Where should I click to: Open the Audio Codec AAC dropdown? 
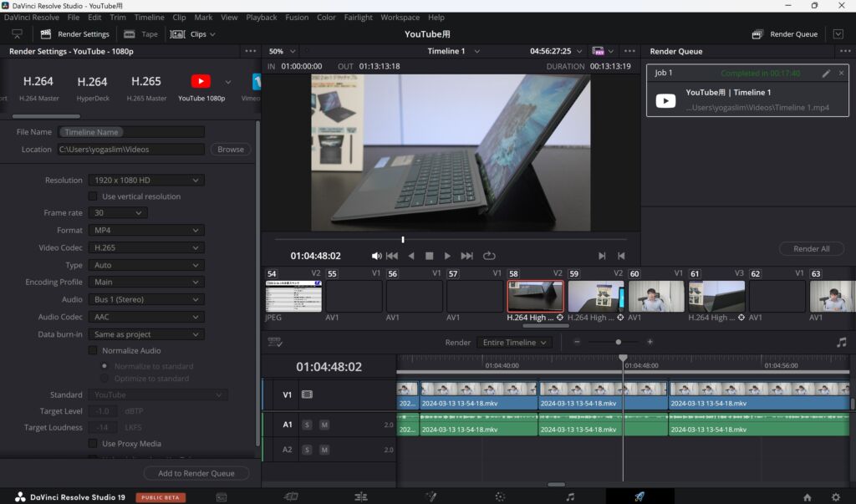(x=146, y=317)
